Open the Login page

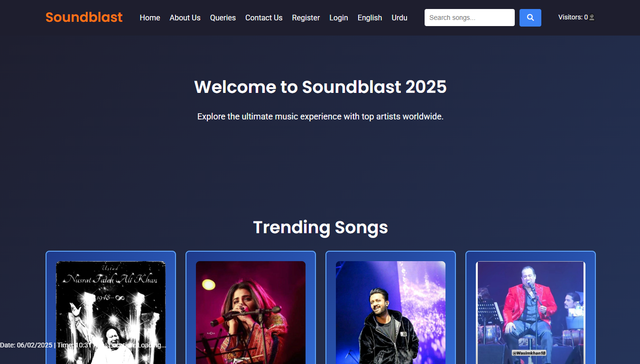click(x=339, y=18)
